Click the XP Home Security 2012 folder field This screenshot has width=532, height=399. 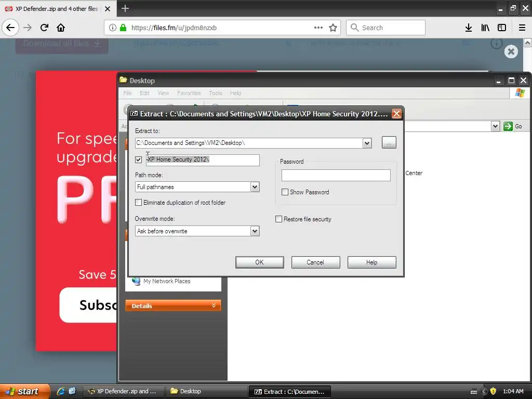click(x=203, y=160)
